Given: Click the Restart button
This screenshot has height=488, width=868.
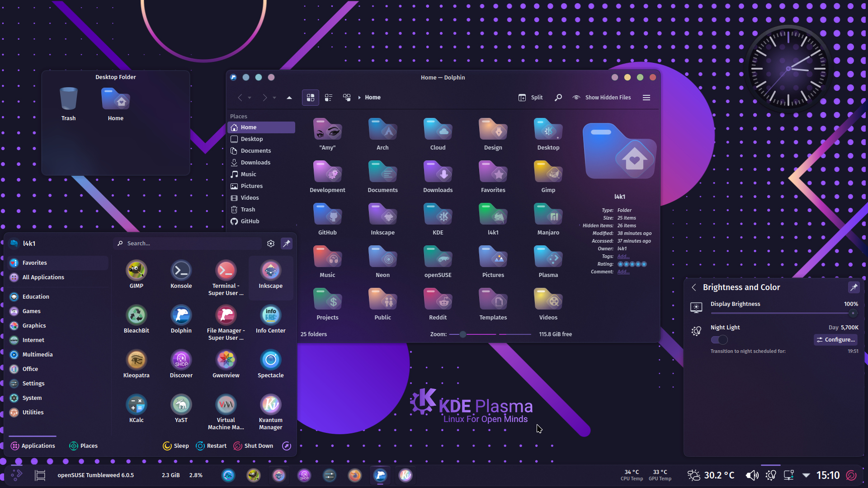Looking at the screenshot, I should click(x=211, y=446).
